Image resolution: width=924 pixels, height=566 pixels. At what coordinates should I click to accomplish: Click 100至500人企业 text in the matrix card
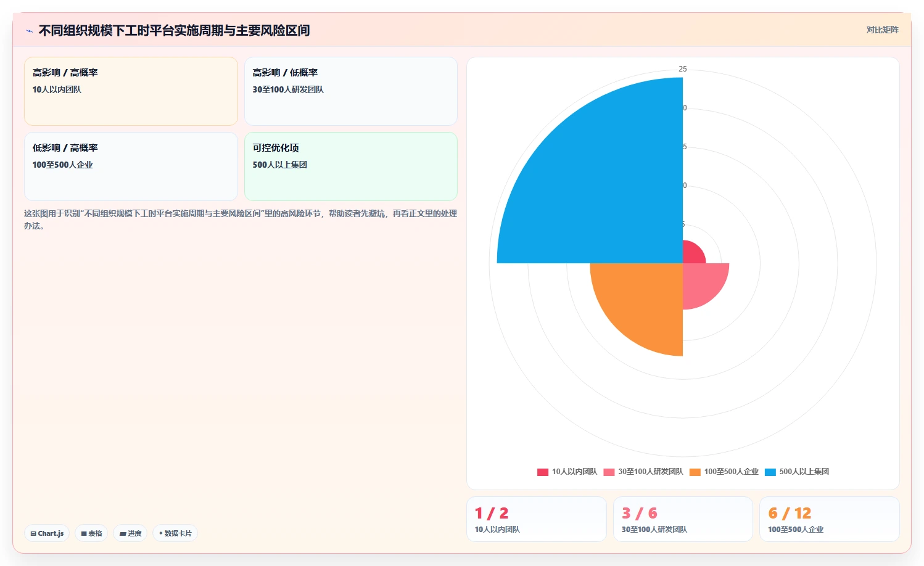(x=63, y=165)
